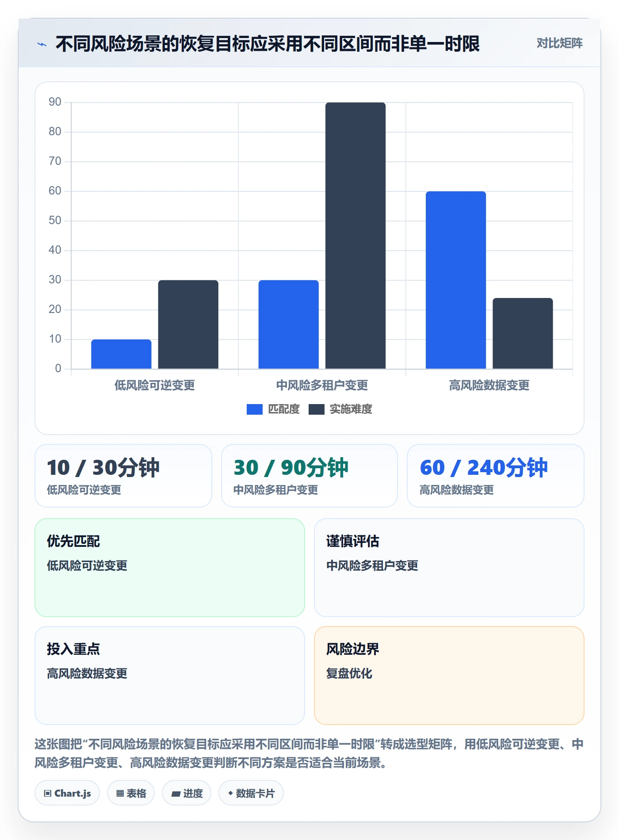This screenshot has width=619, height=840.
Task: Click the diamond icon in the 数据卡片 tag
Action: (x=230, y=793)
